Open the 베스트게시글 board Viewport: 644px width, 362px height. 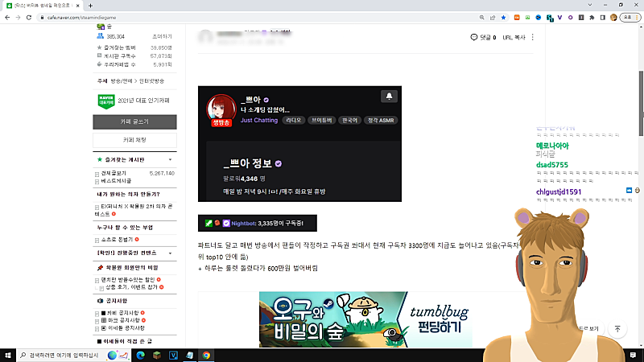[116, 180]
